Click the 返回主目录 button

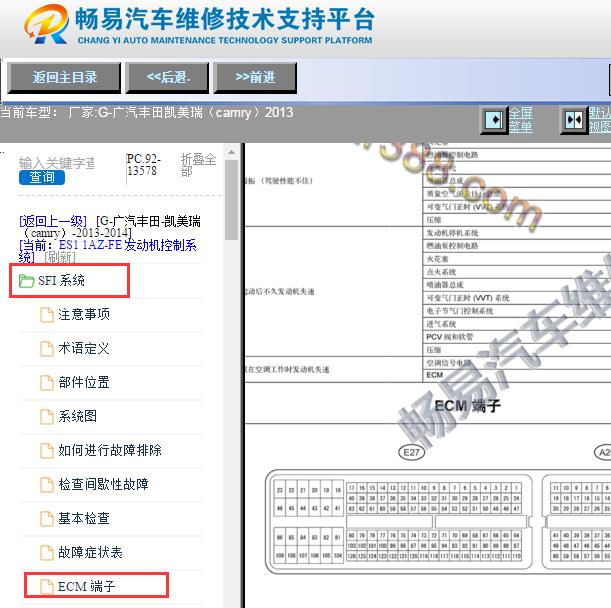64,78
